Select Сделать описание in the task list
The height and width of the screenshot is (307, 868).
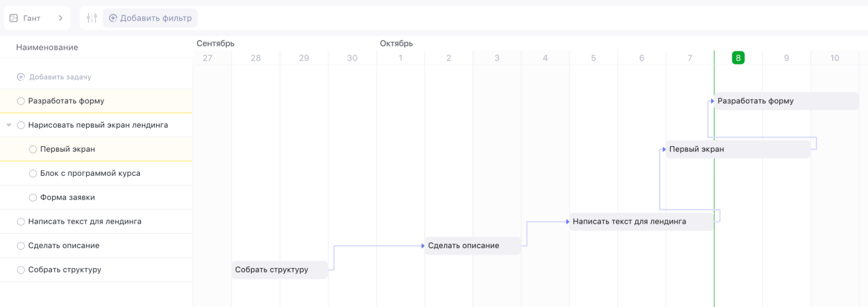pyautogui.click(x=96, y=246)
